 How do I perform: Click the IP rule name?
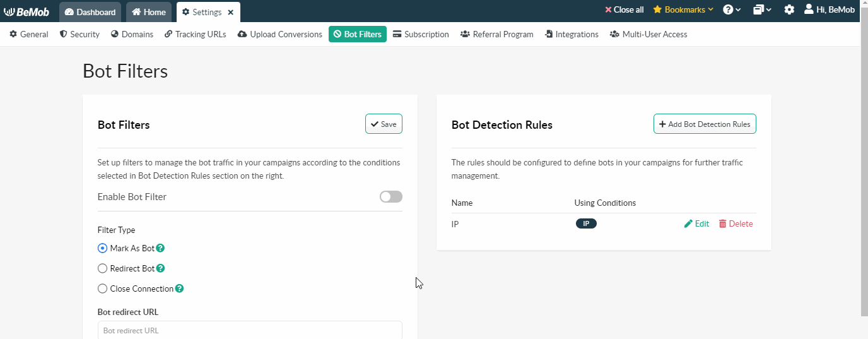coord(455,224)
